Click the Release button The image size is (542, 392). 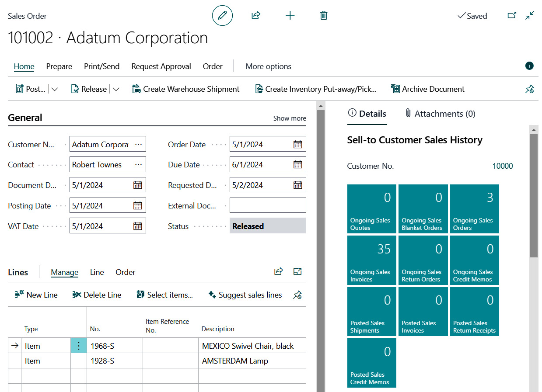point(89,89)
